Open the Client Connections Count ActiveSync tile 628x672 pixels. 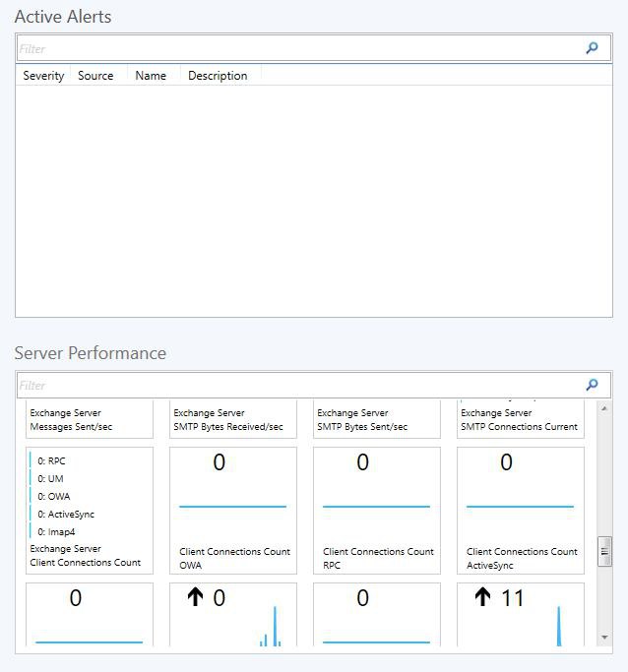click(x=521, y=511)
